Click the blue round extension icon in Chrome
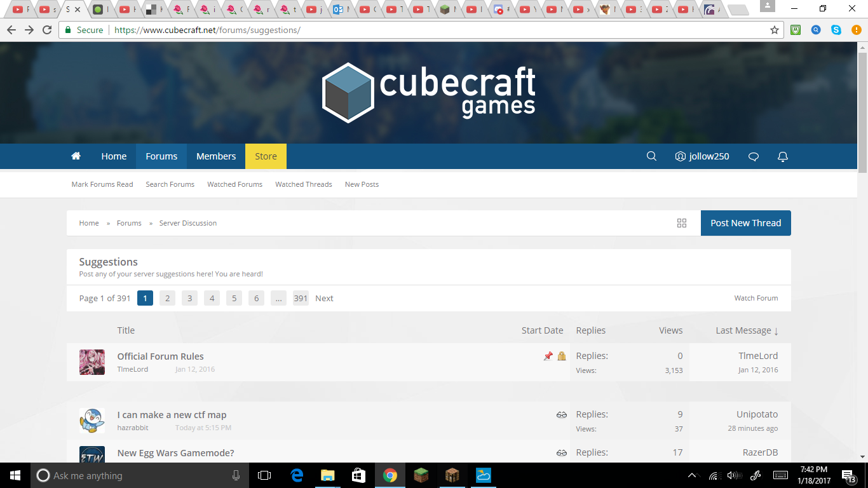Viewport: 868px width, 488px height. tap(816, 30)
